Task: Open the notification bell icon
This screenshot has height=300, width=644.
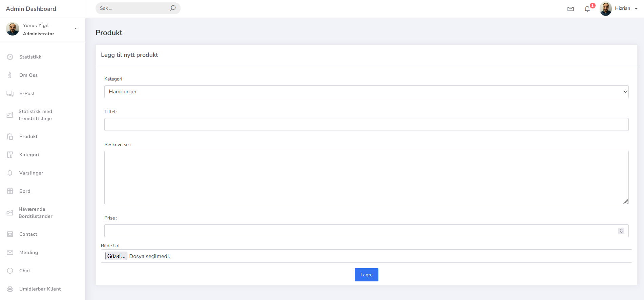Action: [587, 9]
